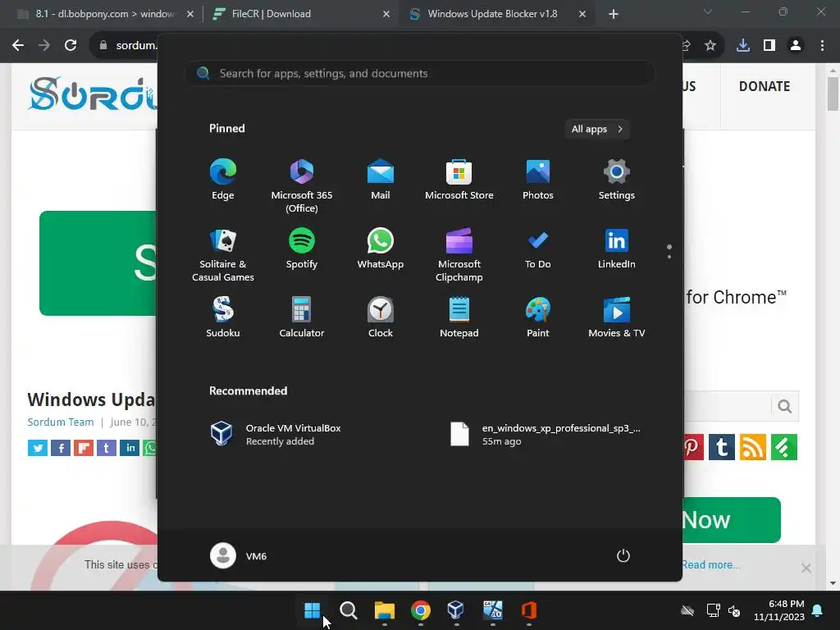Image resolution: width=840 pixels, height=630 pixels.
Task: Launch Sudoku game
Action: tap(223, 317)
